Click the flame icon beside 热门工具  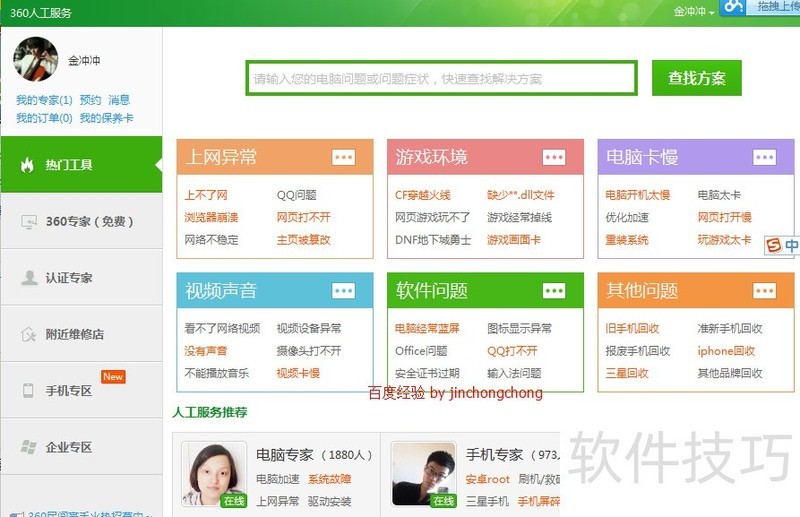click(27, 165)
